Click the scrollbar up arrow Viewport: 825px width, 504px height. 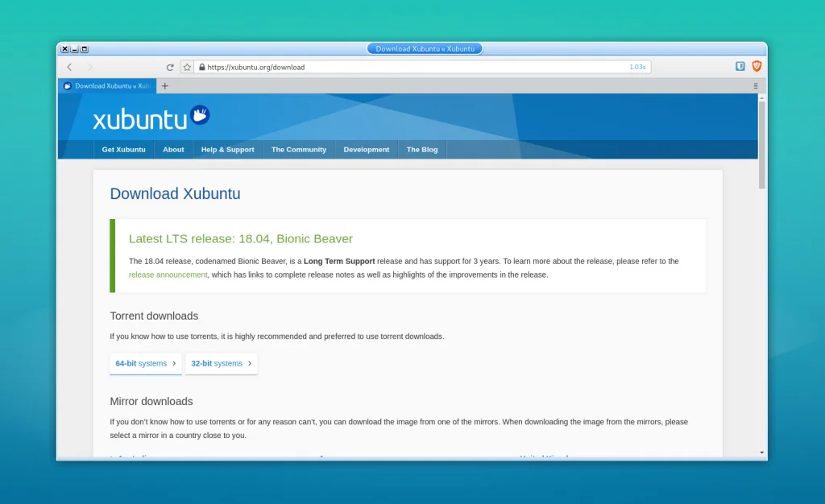coord(761,98)
